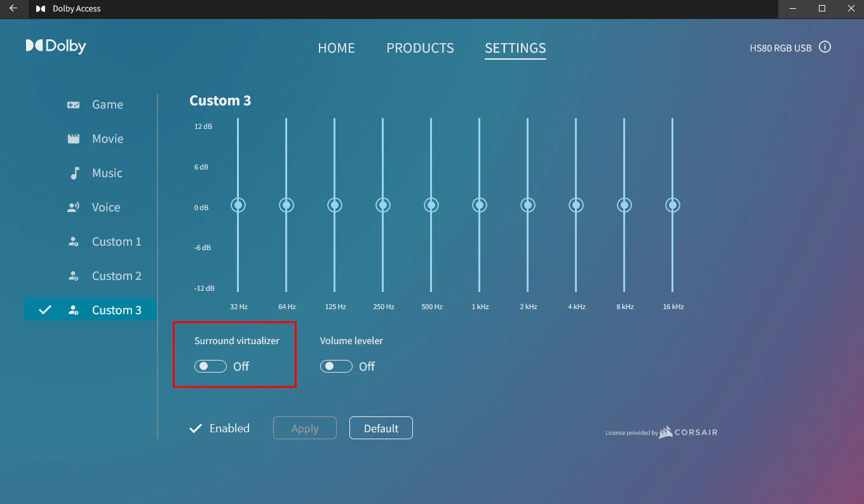Click the 125 Hz equalizer slider handle

pyautogui.click(x=335, y=205)
